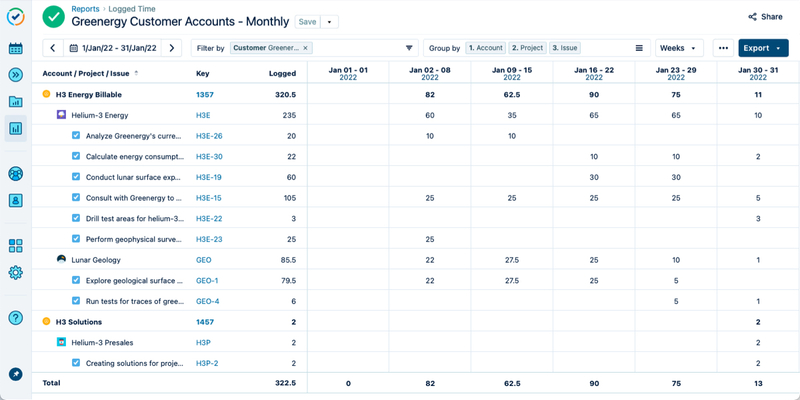Click the Reports breadcrumb link
The height and width of the screenshot is (400, 800).
click(x=85, y=8)
